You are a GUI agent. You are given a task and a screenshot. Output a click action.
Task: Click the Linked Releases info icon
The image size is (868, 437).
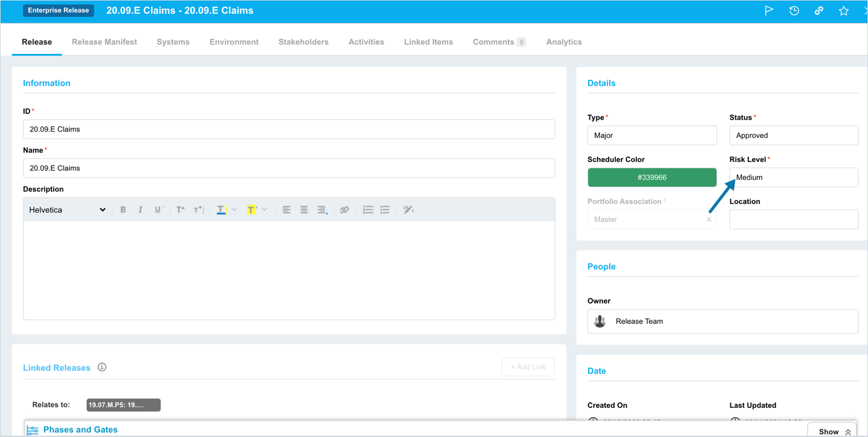tap(102, 367)
